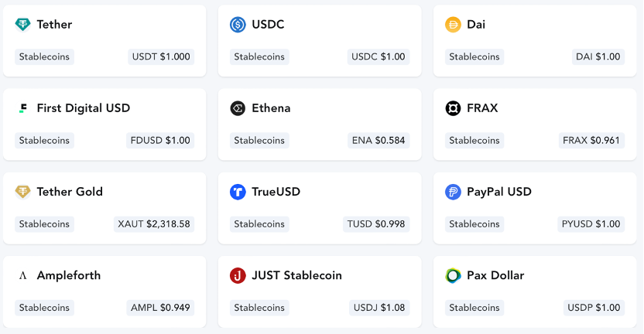
Task: Click the Tether coin logo icon
Action: coord(22,25)
